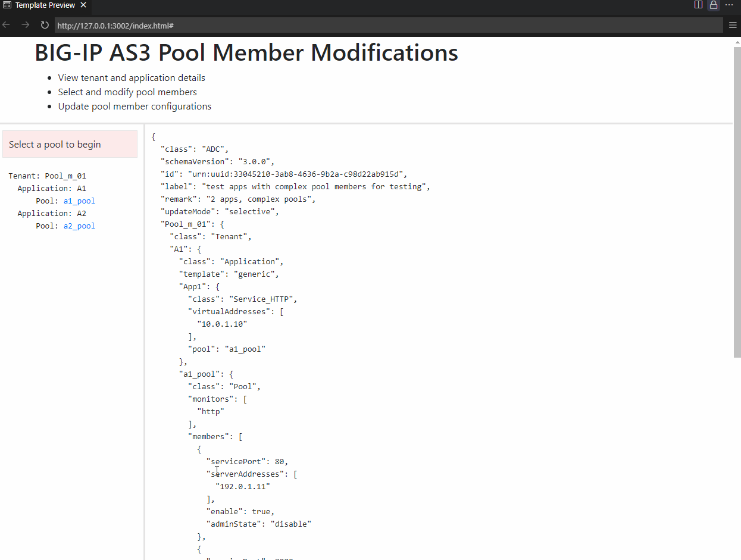The width and height of the screenshot is (741, 560).
Task: Reload the preview page
Action: pyautogui.click(x=45, y=25)
